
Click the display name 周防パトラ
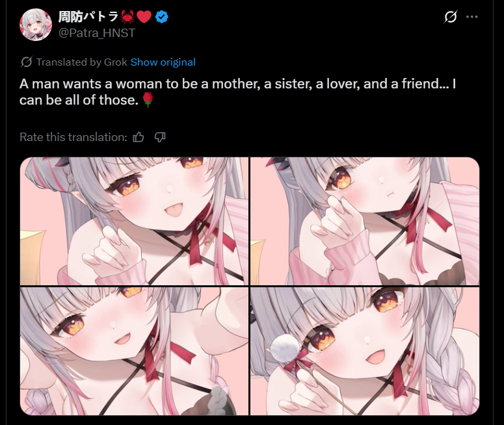pos(88,17)
